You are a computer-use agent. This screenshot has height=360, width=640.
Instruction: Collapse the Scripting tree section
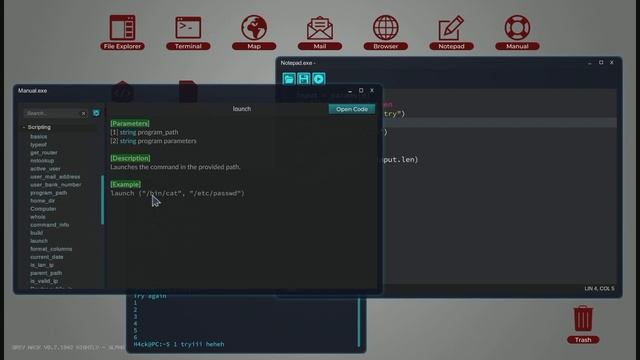coord(24,127)
